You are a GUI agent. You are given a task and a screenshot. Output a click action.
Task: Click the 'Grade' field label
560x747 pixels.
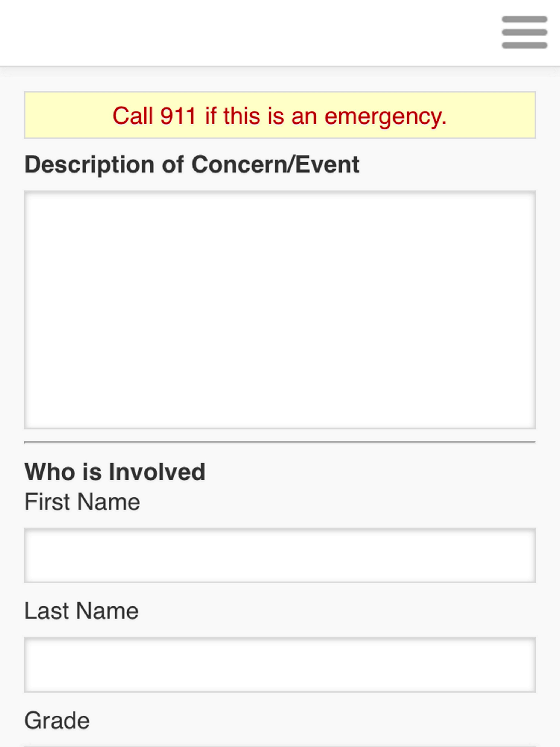tap(57, 720)
